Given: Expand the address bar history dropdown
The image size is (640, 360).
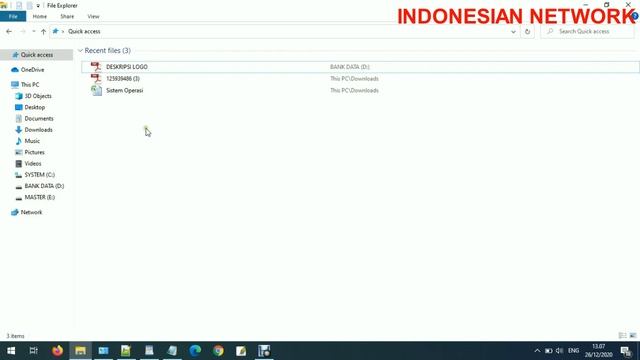Looking at the screenshot, I should [x=513, y=31].
